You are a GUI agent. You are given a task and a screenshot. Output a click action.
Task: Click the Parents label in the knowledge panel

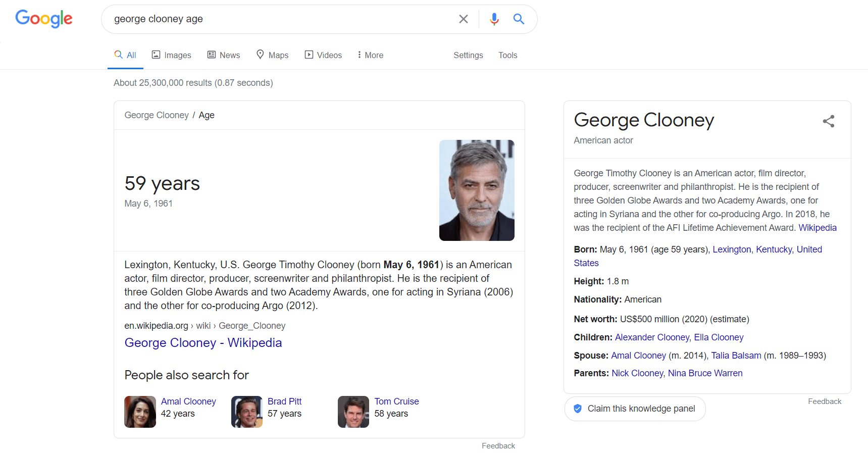coord(591,373)
